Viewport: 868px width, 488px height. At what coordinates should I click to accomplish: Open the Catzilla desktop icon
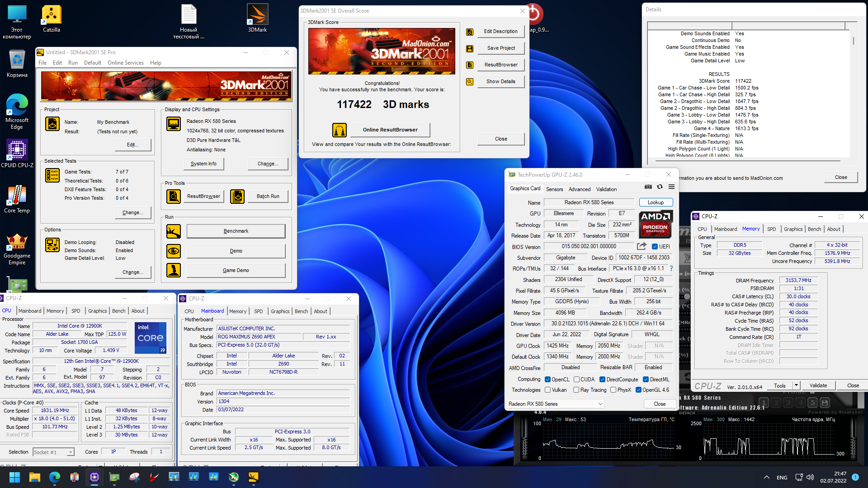[52, 19]
